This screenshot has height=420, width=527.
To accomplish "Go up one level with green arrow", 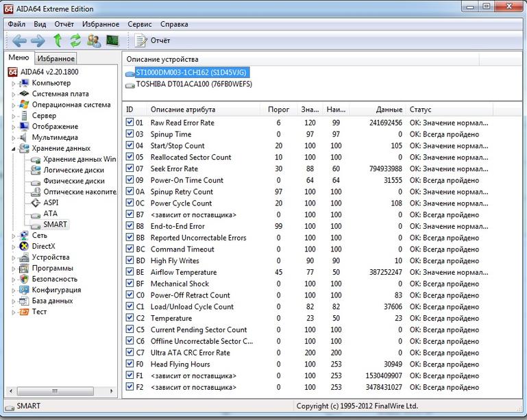I will coord(58,40).
